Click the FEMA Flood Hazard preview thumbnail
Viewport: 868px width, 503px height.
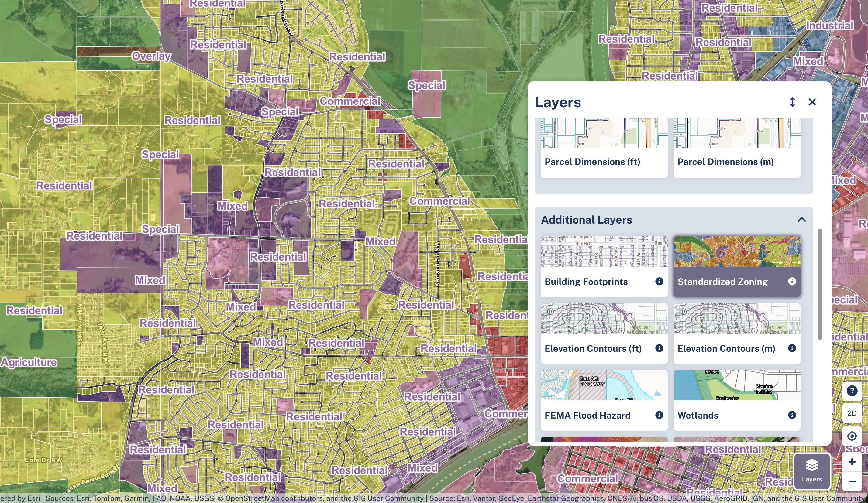click(x=604, y=385)
